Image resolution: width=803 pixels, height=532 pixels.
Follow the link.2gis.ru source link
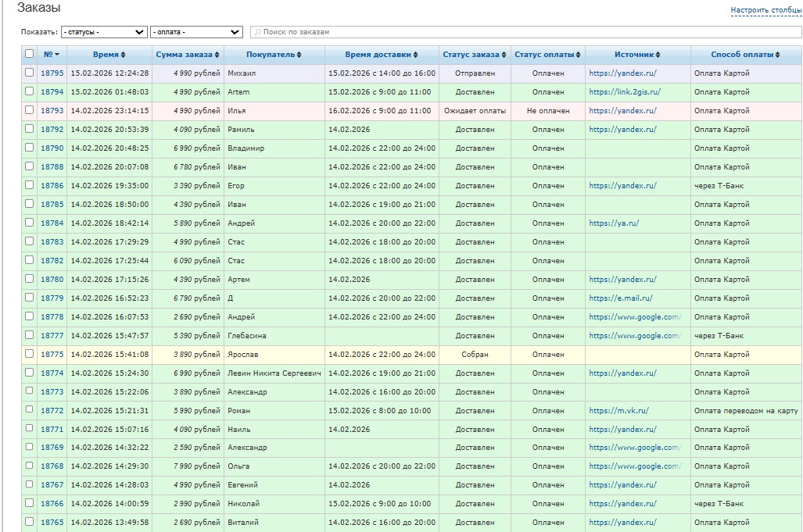(x=625, y=92)
